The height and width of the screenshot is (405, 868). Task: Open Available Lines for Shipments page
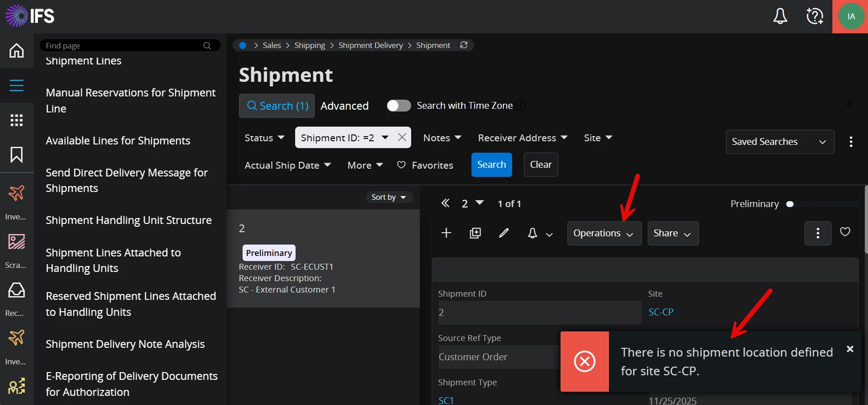[118, 140]
